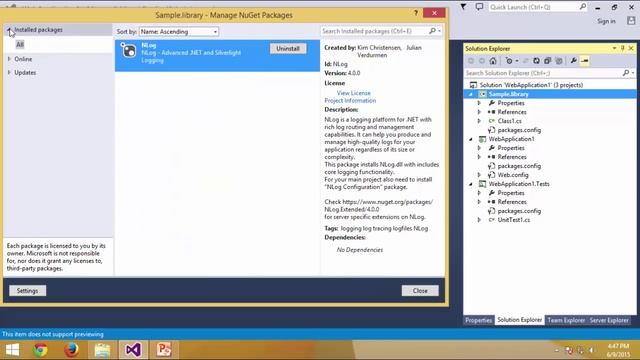Viewport: 640px width, 360px height.
Task: Select References under WebApplication1.Tests
Action: pos(512,202)
